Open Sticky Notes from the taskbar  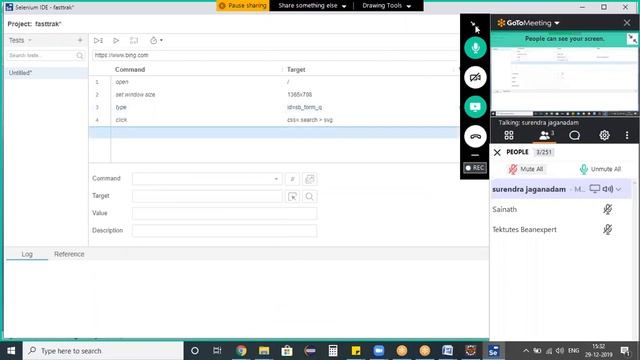point(356,351)
